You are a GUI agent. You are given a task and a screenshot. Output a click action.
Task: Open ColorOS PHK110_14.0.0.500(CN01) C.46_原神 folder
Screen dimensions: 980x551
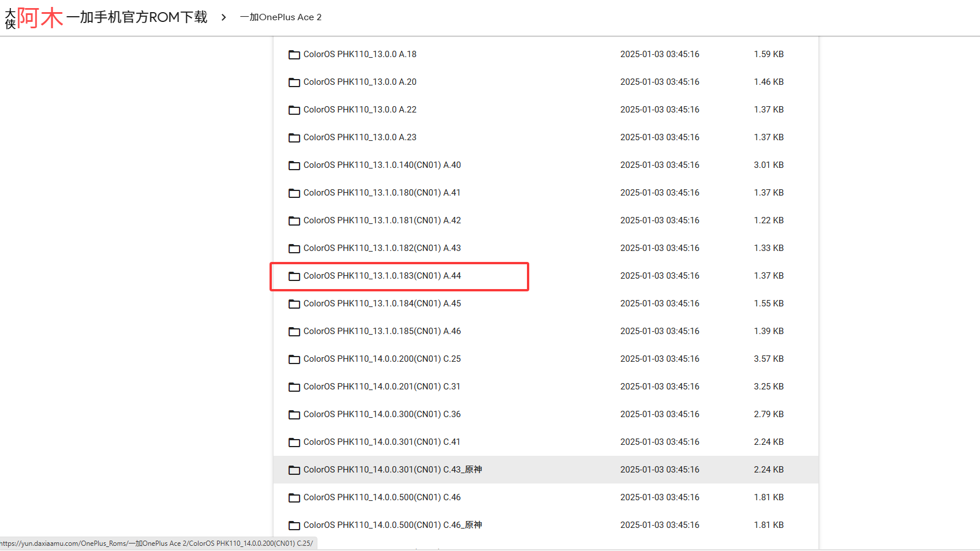coord(392,525)
